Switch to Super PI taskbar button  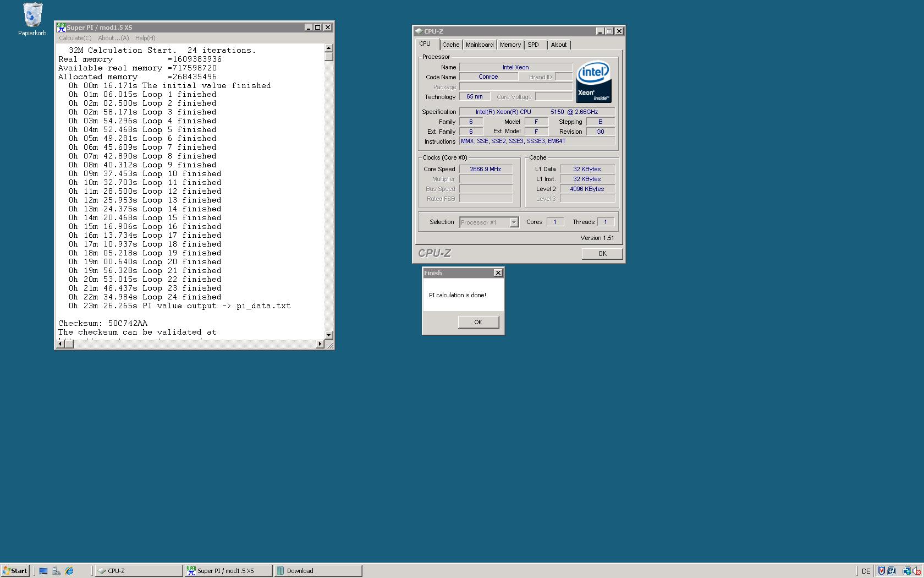tap(228, 571)
